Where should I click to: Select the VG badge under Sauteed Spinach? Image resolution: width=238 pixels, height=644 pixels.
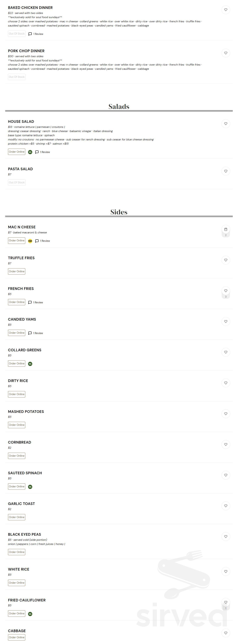point(30,487)
